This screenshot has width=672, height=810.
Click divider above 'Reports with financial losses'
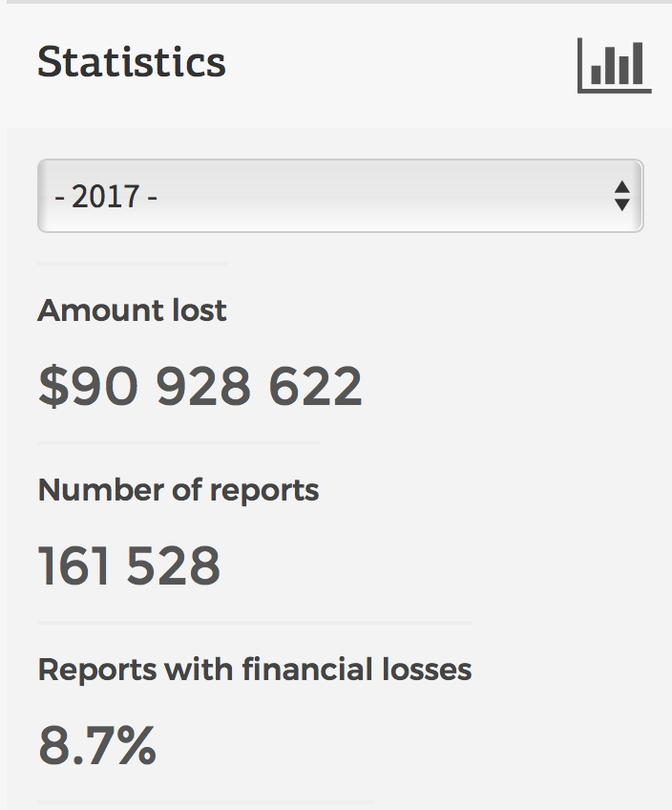pos(255,623)
